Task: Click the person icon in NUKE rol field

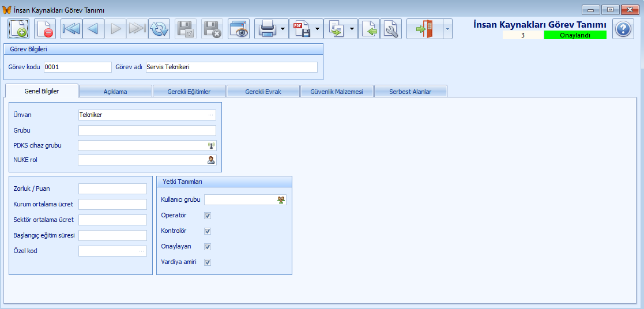Action: click(211, 160)
